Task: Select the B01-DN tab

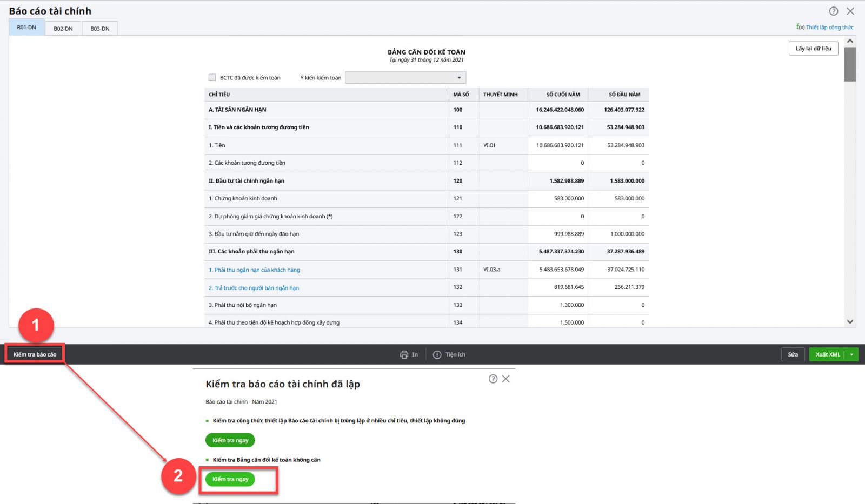Action: tap(26, 28)
